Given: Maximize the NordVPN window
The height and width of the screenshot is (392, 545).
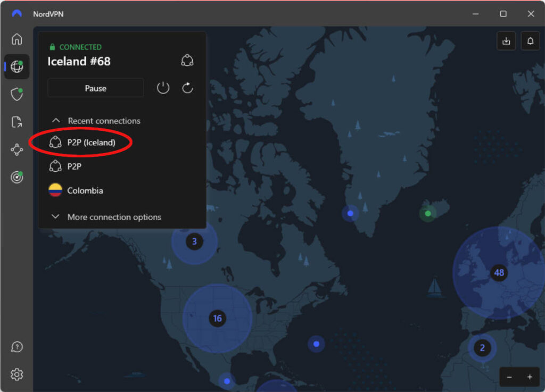Looking at the screenshot, I should [x=503, y=14].
